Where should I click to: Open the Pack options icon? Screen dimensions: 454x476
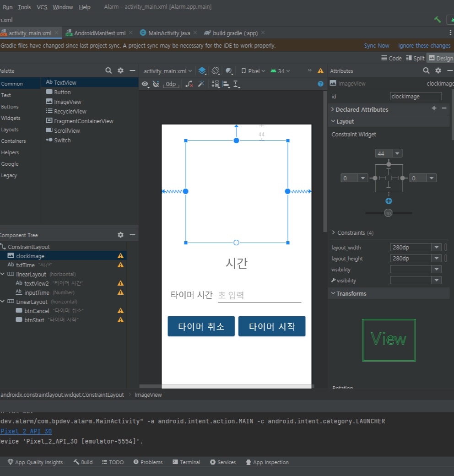(x=216, y=84)
